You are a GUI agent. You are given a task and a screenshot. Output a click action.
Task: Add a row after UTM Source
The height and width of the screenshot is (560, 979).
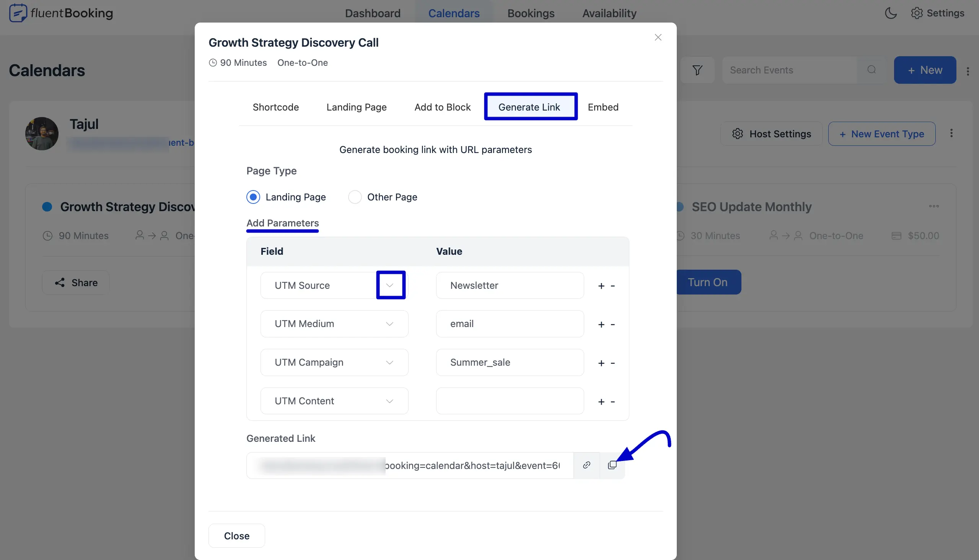[x=601, y=286]
